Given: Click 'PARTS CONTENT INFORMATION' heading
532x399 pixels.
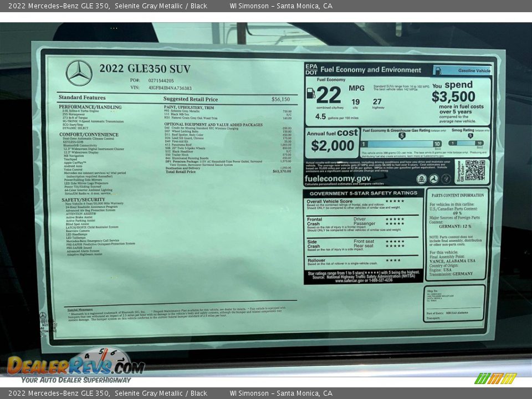Looking at the screenshot, I should coord(458,196).
